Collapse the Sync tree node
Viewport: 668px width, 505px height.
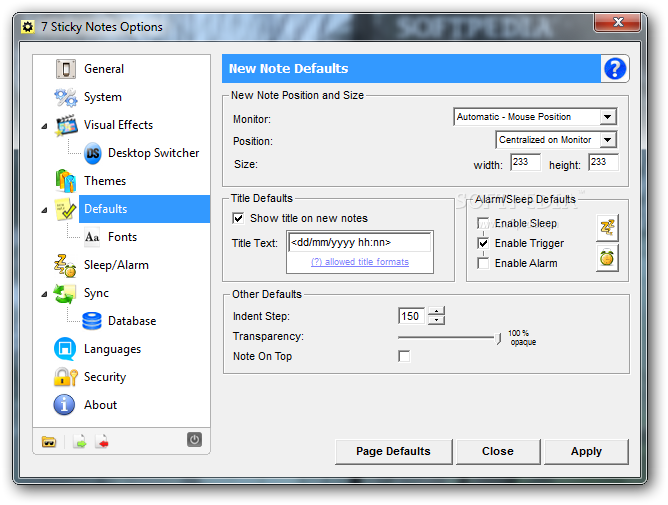click(44, 294)
